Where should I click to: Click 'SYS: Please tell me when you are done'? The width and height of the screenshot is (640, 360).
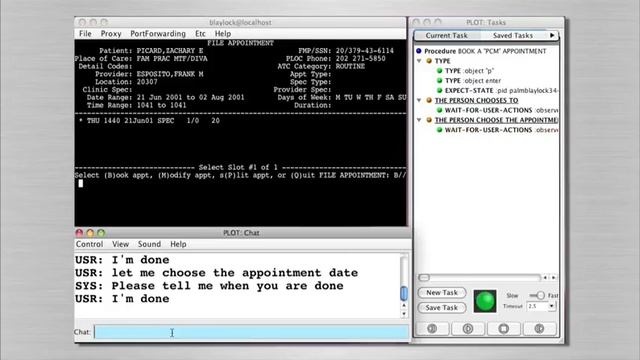pyautogui.click(x=209, y=286)
